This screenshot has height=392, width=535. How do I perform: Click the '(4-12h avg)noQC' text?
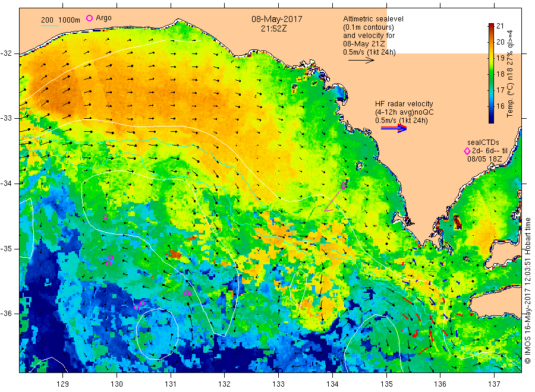click(x=404, y=112)
